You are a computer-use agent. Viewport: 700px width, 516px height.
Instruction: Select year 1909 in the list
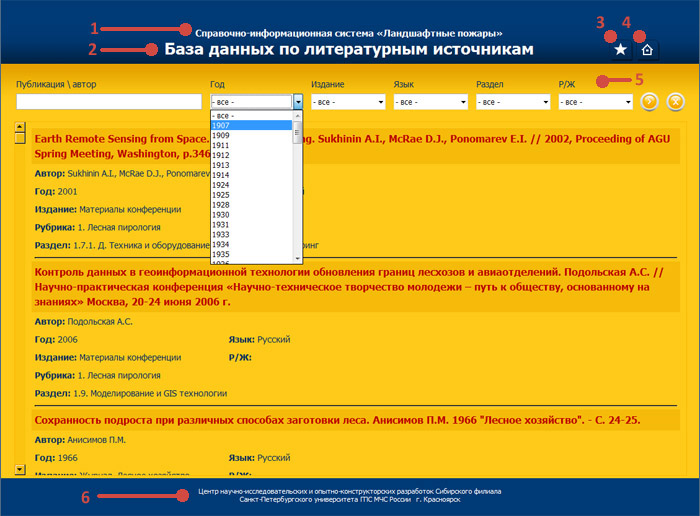(251, 135)
